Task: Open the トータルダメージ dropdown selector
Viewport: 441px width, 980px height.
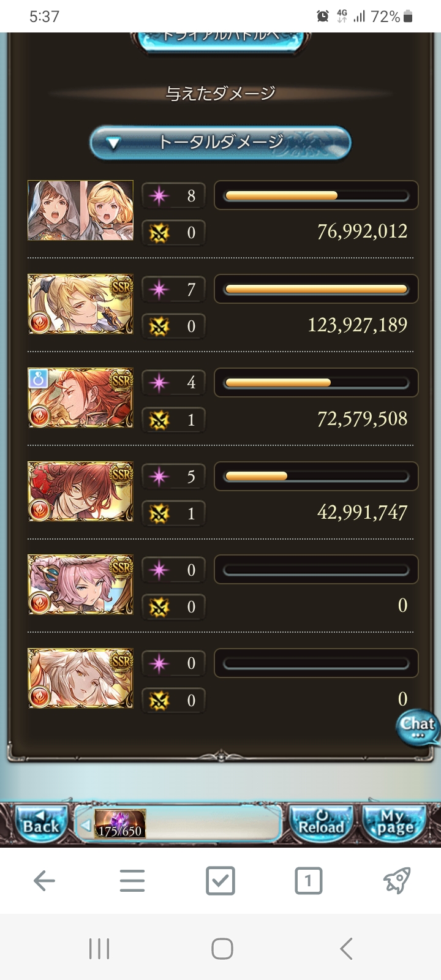Action: [221, 143]
